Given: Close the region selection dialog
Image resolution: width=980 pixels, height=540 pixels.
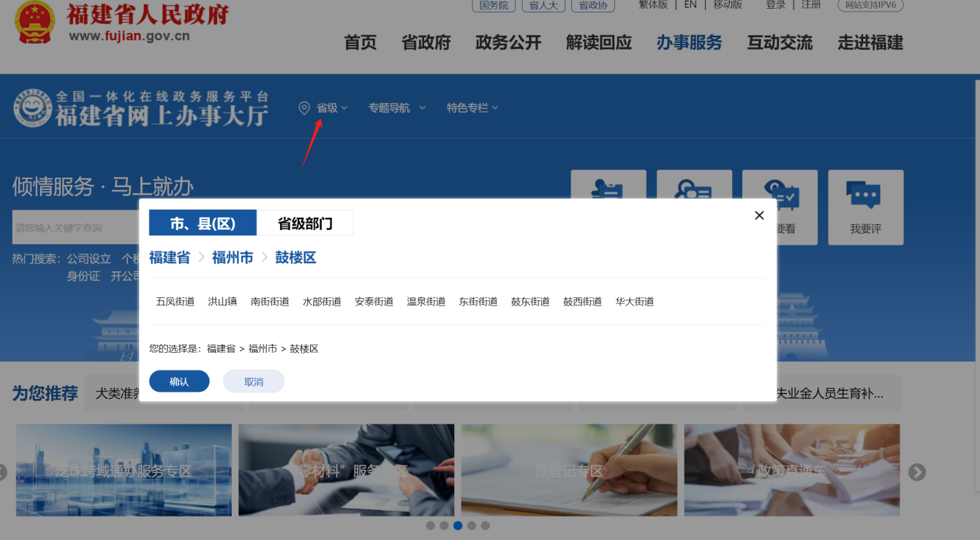Looking at the screenshot, I should 759,216.
